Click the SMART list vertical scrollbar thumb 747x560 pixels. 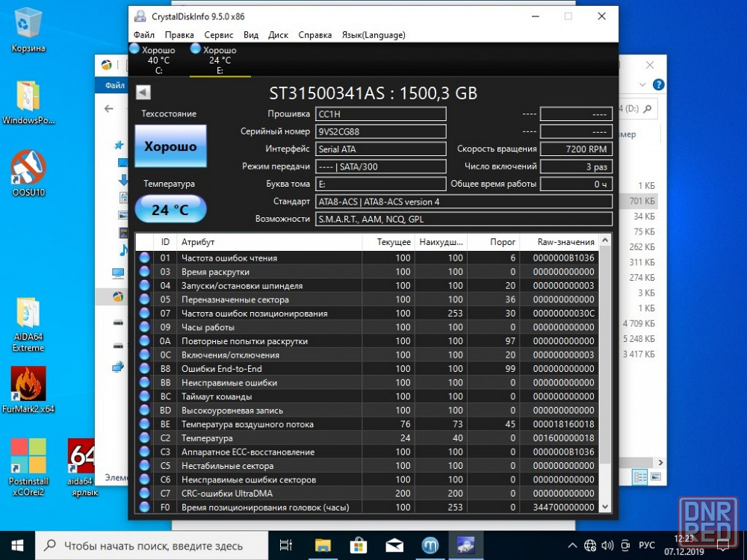tap(605, 353)
